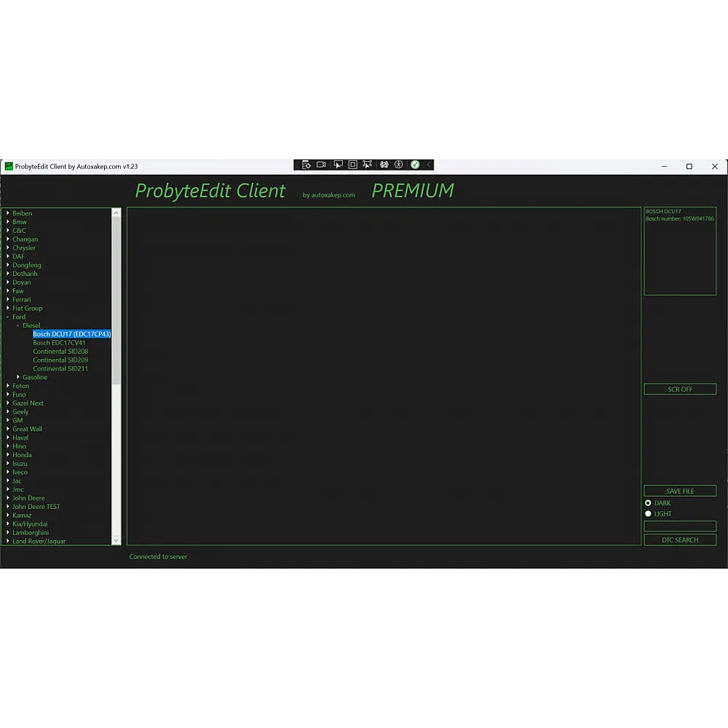
Task: Click the video camera icon in debug toolbar
Action: 321,165
